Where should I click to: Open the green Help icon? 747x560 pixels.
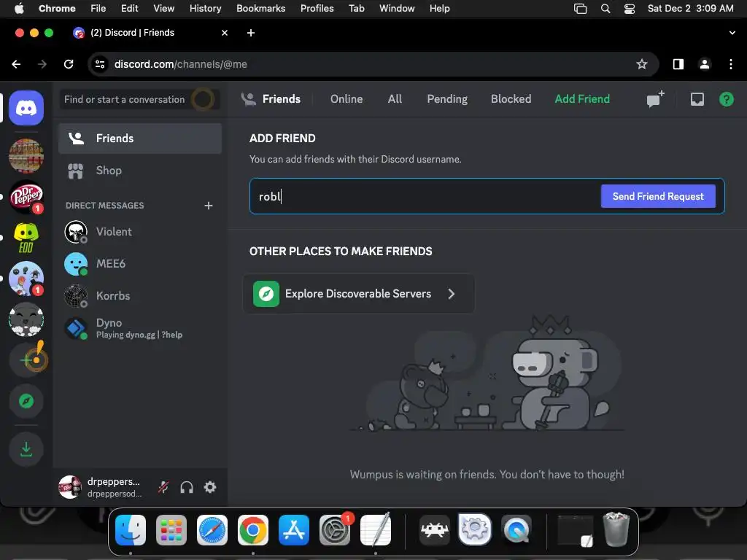click(726, 99)
